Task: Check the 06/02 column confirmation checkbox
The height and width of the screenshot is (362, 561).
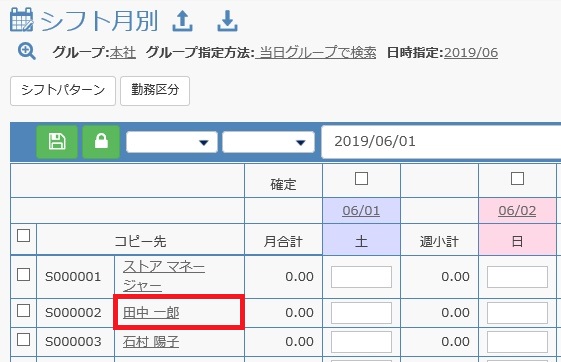Action: tap(517, 178)
